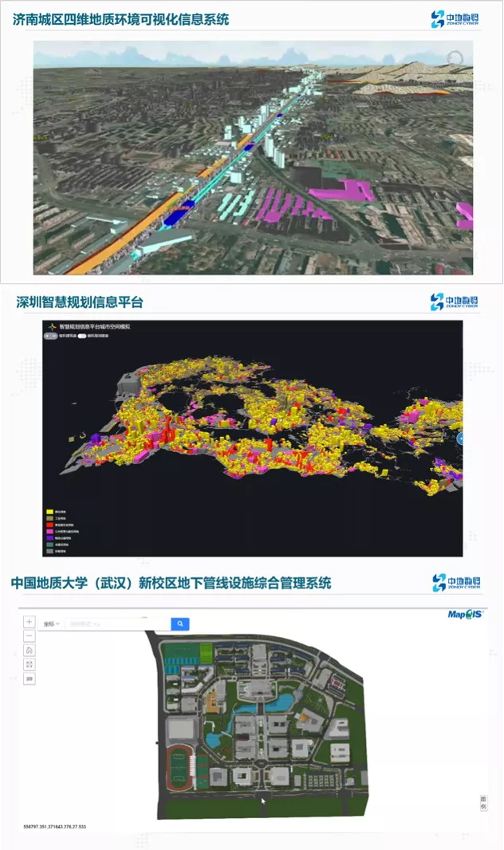Click the 中国地质大学 pipeline system title

(171, 583)
